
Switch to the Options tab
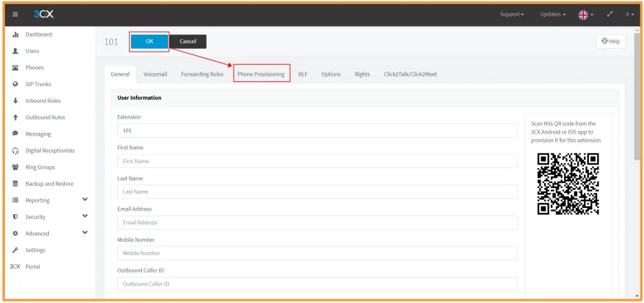(x=331, y=74)
